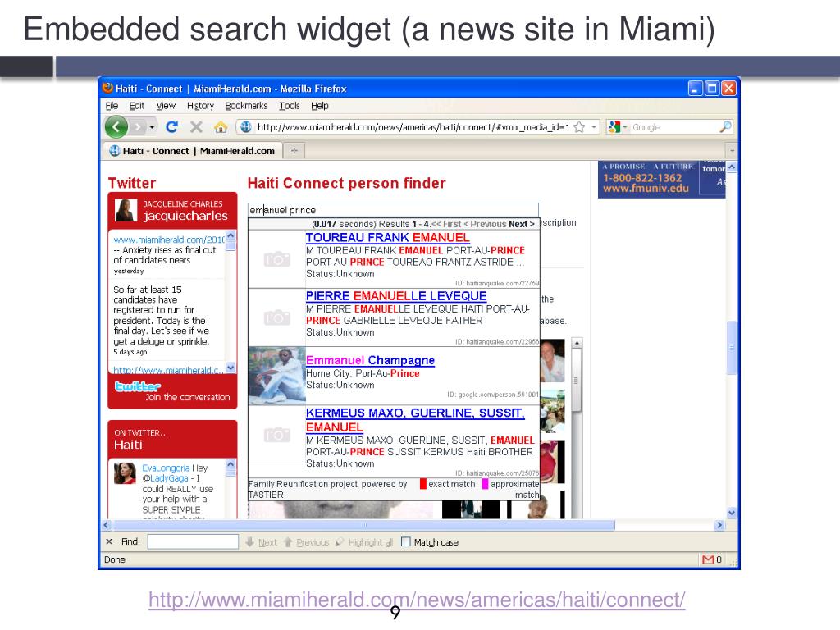Open the Google search engine selector dropdown

click(x=617, y=127)
